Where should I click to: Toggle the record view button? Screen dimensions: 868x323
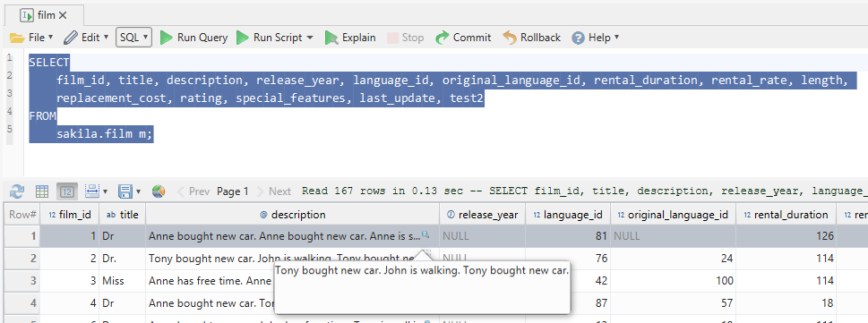[67, 191]
